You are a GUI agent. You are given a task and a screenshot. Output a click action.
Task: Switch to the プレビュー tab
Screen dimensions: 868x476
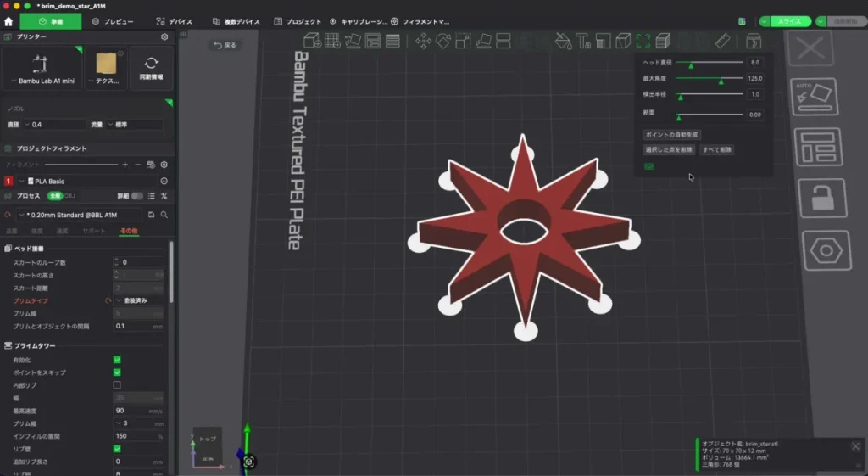(x=113, y=21)
